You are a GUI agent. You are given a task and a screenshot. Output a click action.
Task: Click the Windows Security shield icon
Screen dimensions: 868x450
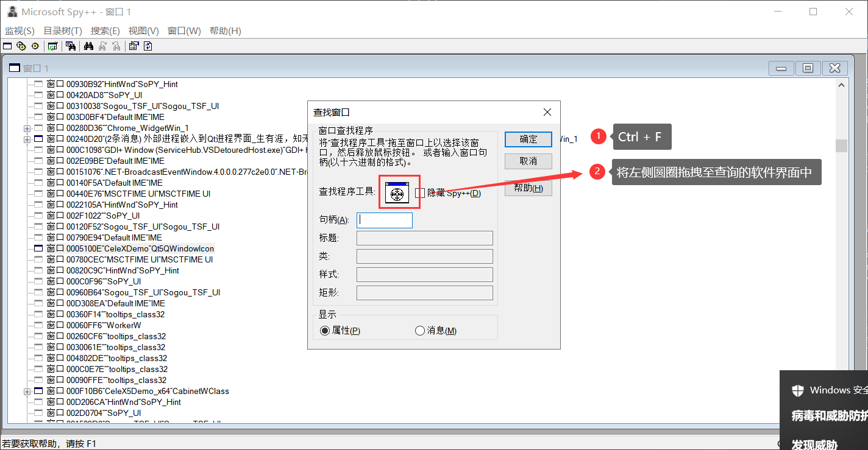(x=797, y=390)
